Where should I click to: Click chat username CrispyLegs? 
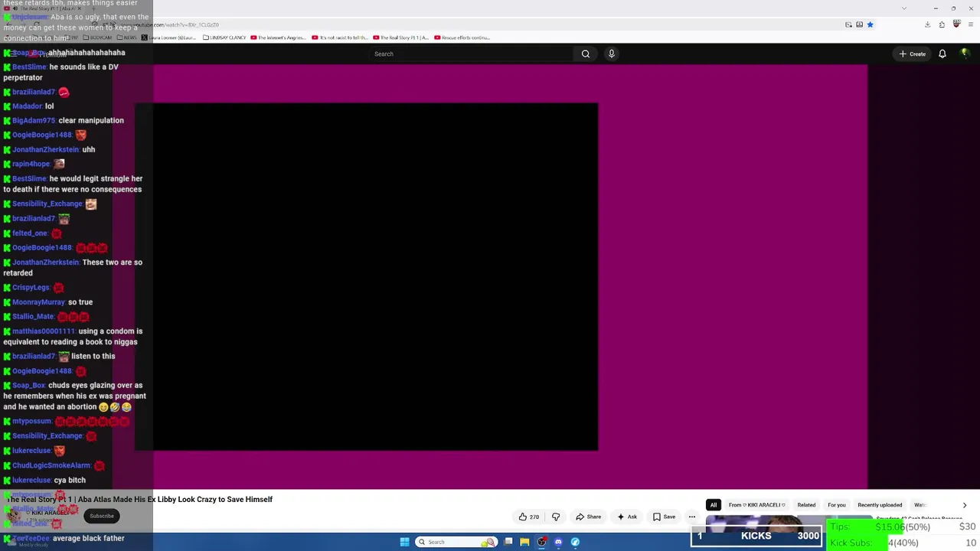click(x=31, y=288)
